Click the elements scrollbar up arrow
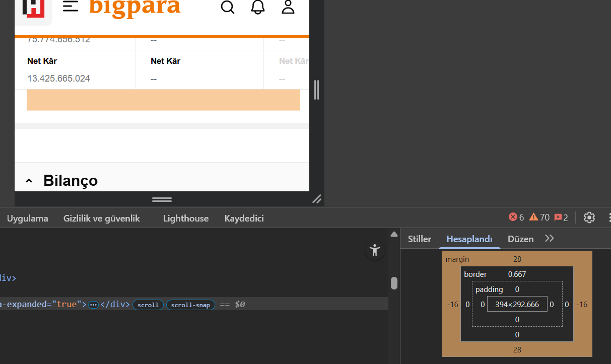The image size is (611, 364). tap(394, 234)
